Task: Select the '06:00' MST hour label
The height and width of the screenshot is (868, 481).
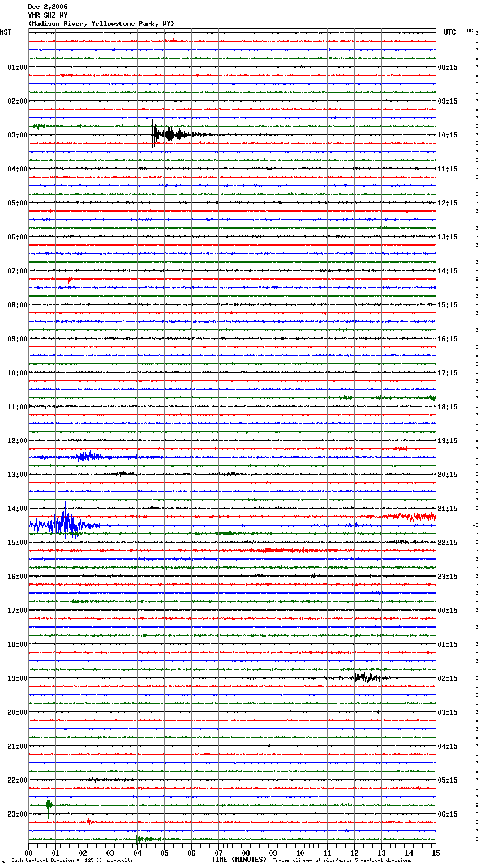Action: (x=18, y=237)
